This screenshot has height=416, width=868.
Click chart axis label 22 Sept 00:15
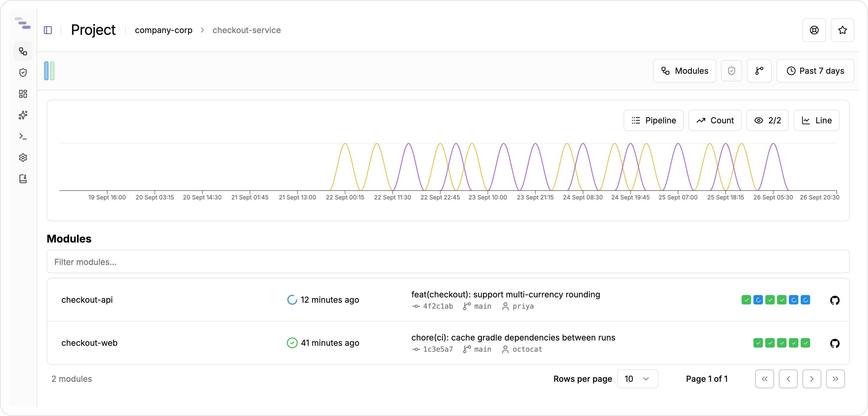[345, 197]
